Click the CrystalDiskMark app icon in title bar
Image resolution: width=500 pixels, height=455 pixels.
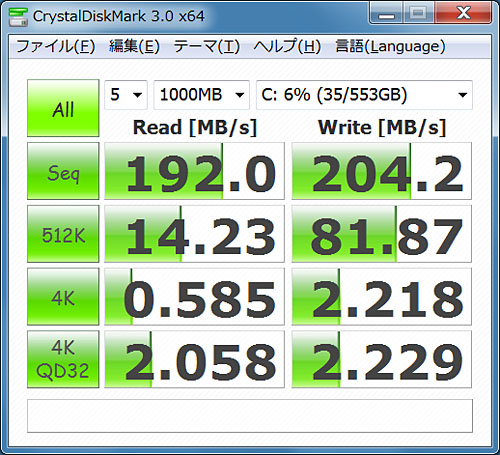(x=18, y=17)
